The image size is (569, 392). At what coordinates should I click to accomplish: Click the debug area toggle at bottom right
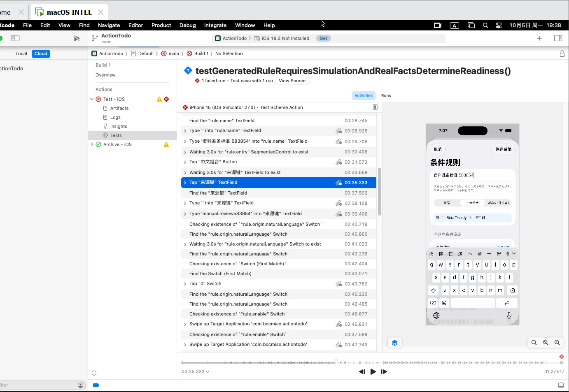pos(561,385)
